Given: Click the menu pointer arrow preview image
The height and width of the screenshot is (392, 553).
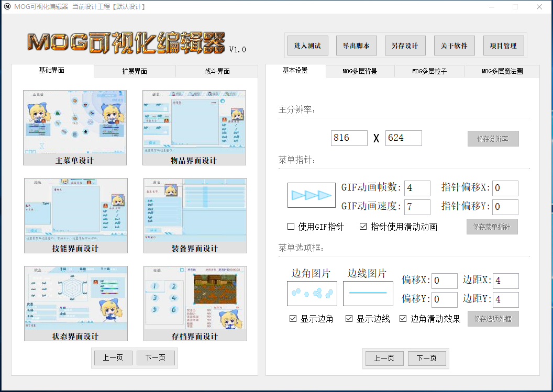Looking at the screenshot, I should pos(312,195).
